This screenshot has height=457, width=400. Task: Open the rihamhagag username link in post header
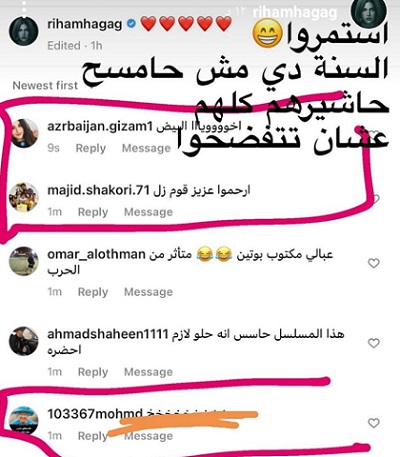point(85,24)
